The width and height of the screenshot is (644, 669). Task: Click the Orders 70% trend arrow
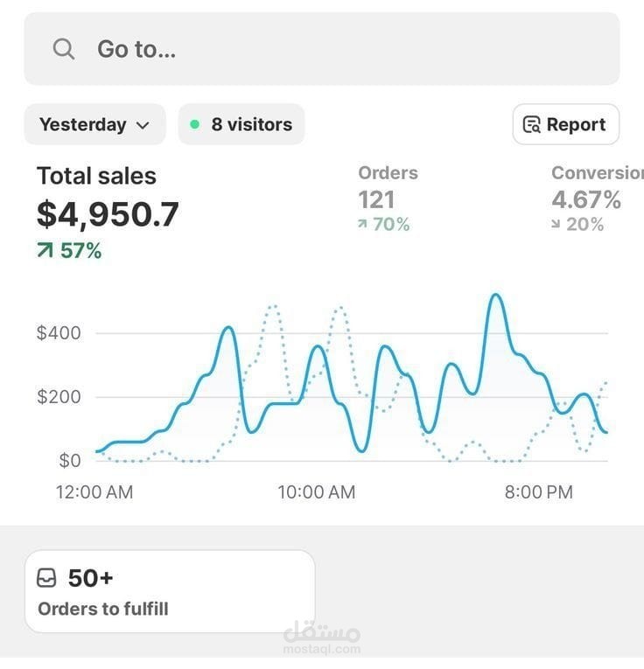tap(362, 225)
